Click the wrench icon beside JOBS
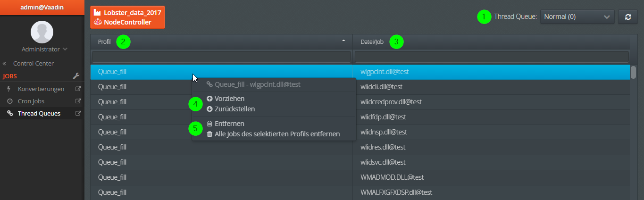 click(76, 76)
